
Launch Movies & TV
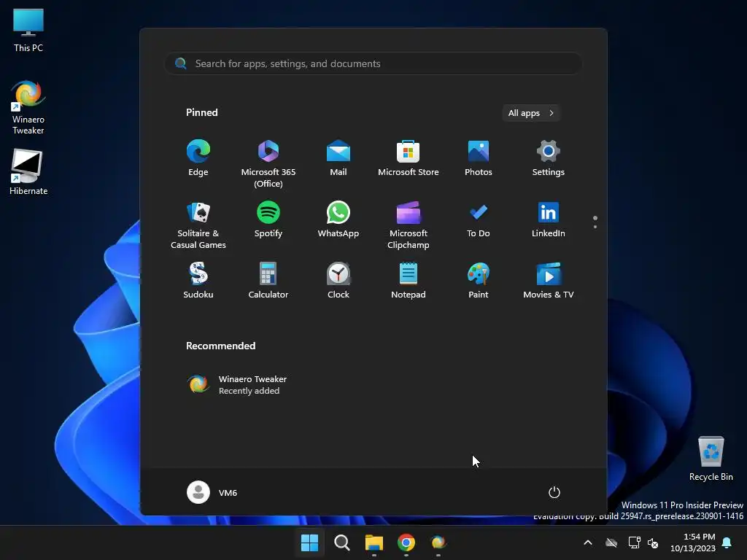click(x=549, y=281)
